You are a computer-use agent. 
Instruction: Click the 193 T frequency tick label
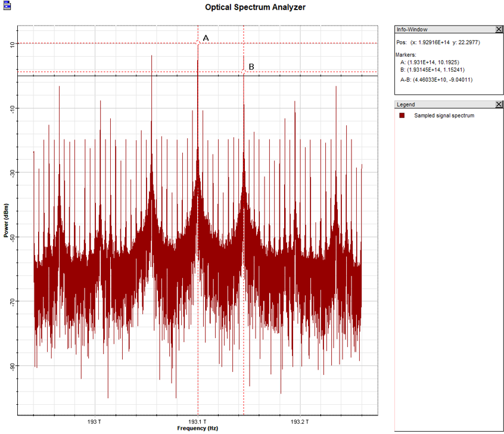pyautogui.click(x=94, y=421)
